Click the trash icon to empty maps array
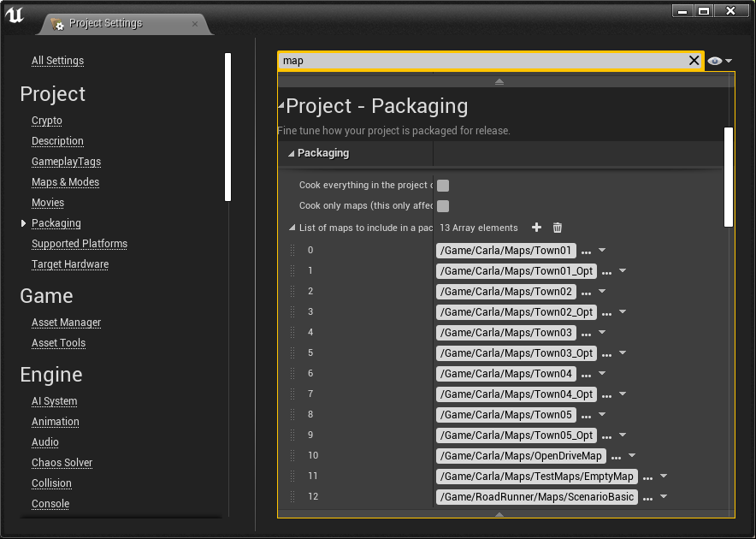The height and width of the screenshot is (539, 756). tap(558, 228)
